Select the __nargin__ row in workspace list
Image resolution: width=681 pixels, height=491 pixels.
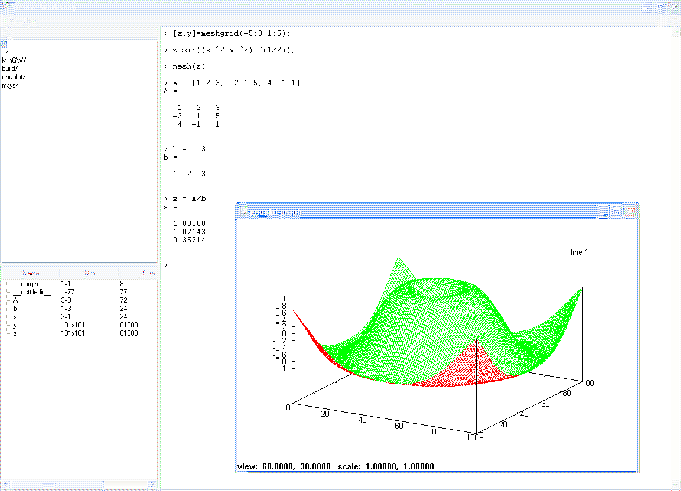[79, 284]
